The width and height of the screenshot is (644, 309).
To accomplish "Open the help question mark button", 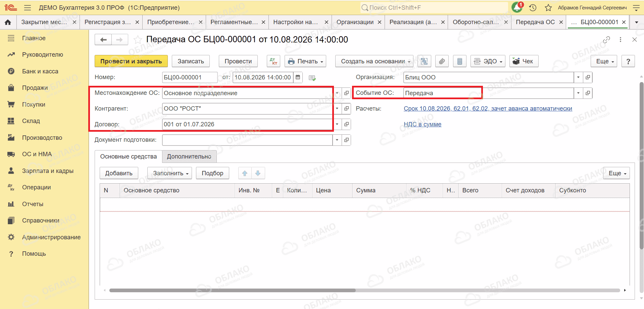I will pyautogui.click(x=628, y=61).
